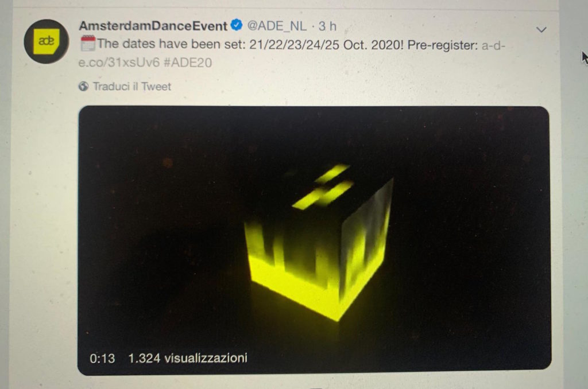Open the tweet options chevron menu

[x=541, y=29]
